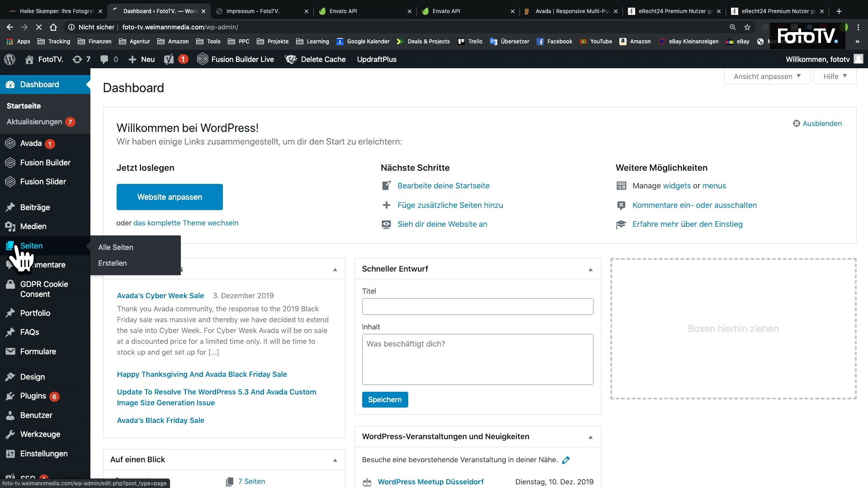Viewport: 868px width, 488px height.
Task: Click Kommentare ein- oder ausschalten link
Action: coord(694,205)
